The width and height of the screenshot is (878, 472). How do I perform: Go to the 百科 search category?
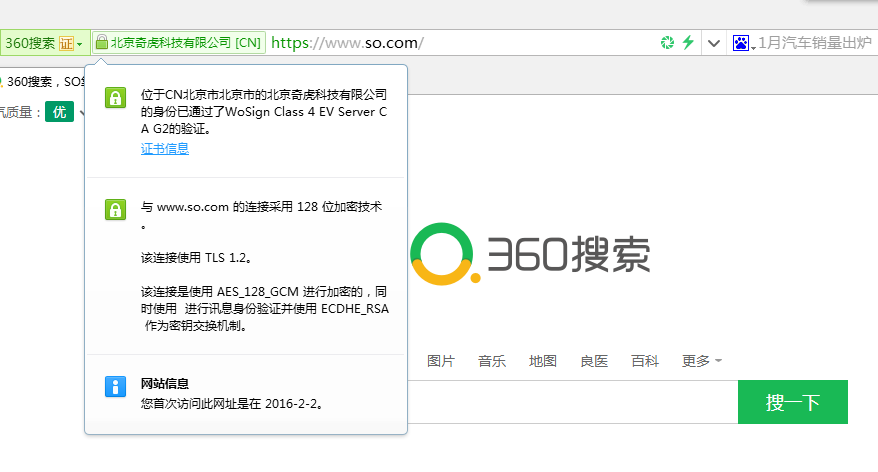pos(645,361)
